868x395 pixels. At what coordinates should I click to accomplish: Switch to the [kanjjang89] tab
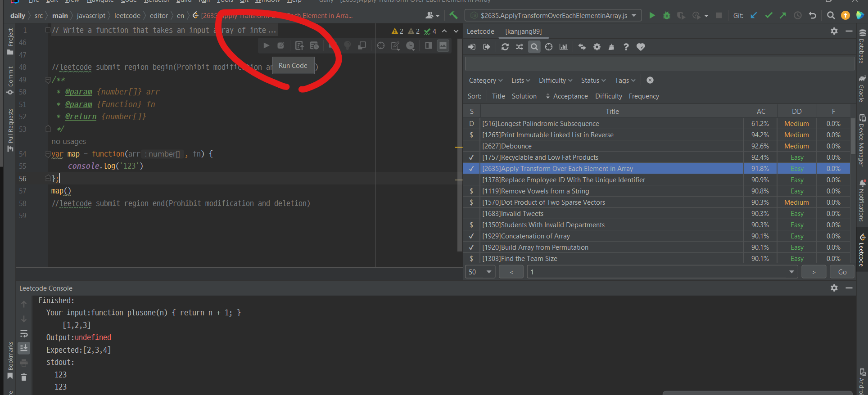pos(524,31)
